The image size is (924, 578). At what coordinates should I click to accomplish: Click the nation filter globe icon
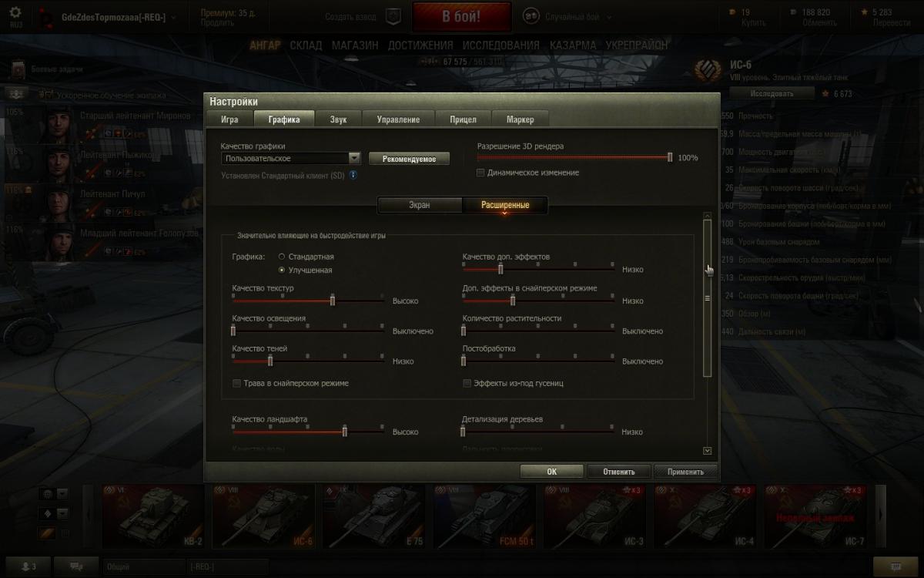pyautogui.click(x=46, y=494)
